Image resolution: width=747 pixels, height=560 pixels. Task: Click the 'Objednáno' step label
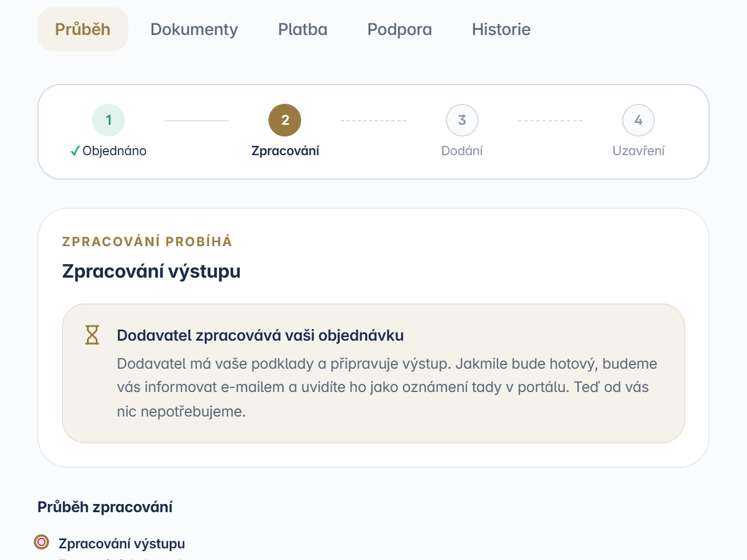click(114, 151)
